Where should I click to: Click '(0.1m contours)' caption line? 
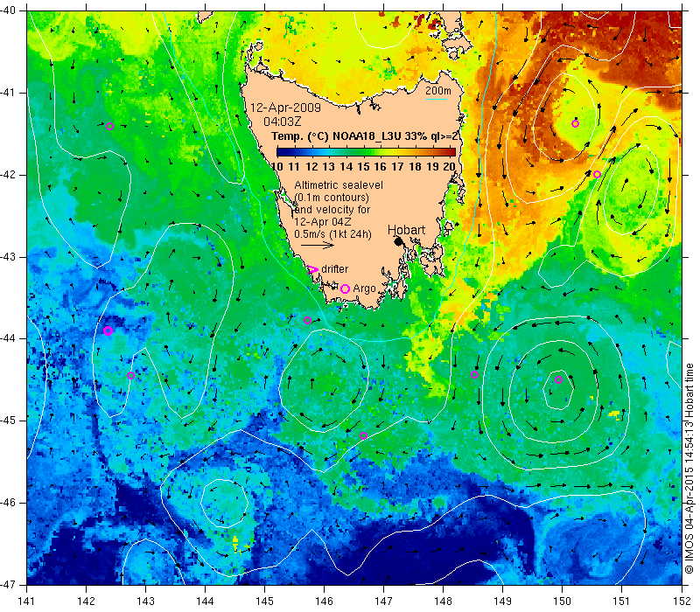(x=332, y=198)
